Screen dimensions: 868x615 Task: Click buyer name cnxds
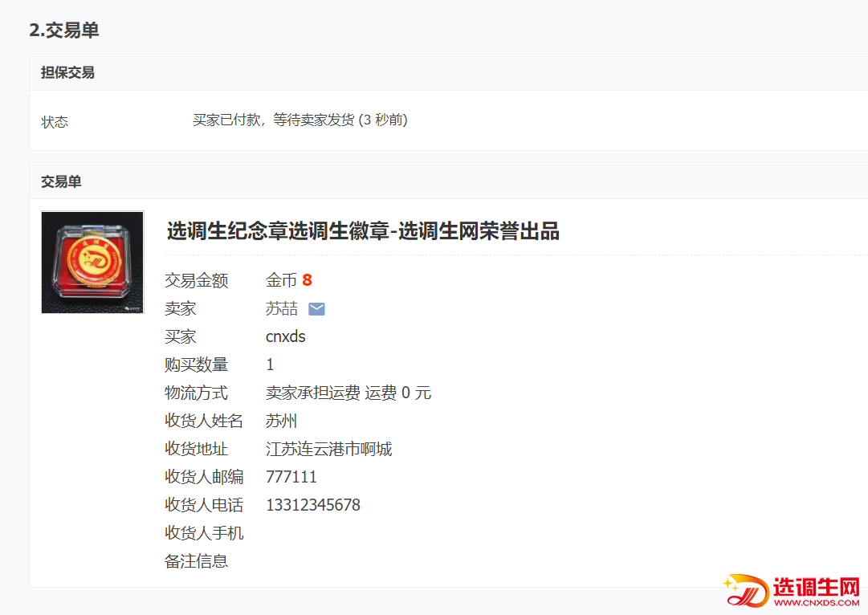point(286,336)
